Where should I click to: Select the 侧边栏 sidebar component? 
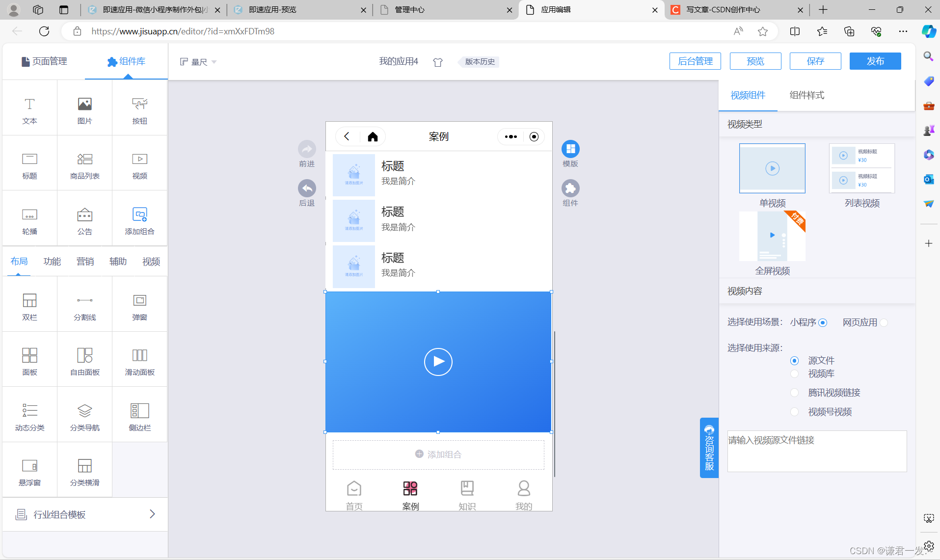(139, 417)
